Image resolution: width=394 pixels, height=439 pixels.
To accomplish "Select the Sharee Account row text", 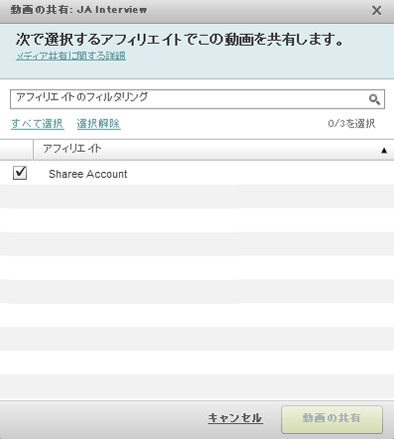I will click(88, 174).
